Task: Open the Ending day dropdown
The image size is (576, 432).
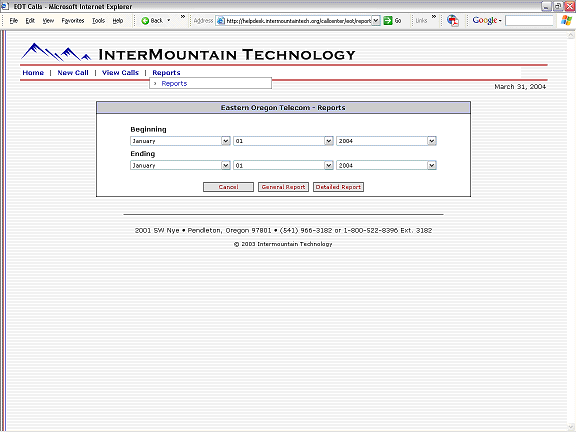Action: 328,166
